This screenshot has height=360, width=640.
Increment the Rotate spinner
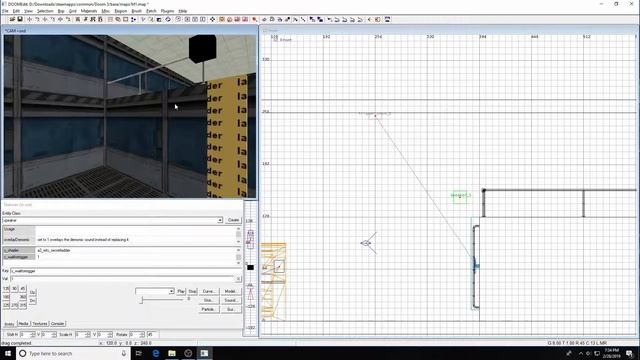pos(142,333)
